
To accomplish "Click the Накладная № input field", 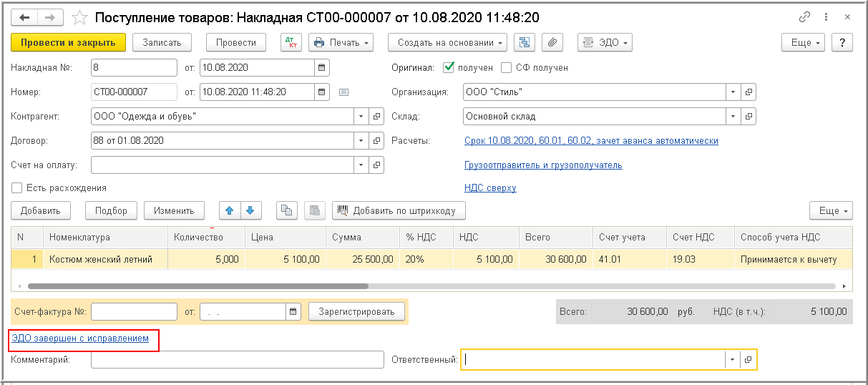I will (135, 67).
